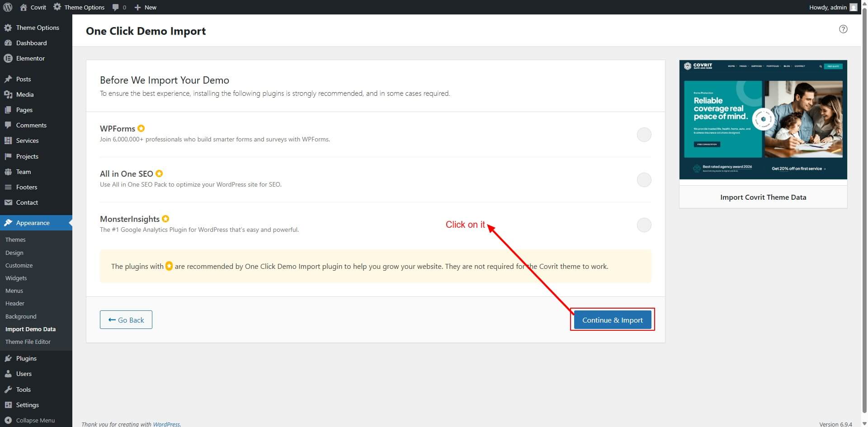Collapse the admin sidebar menu
This screenshot has height=427, width=868.
(35, 420)
